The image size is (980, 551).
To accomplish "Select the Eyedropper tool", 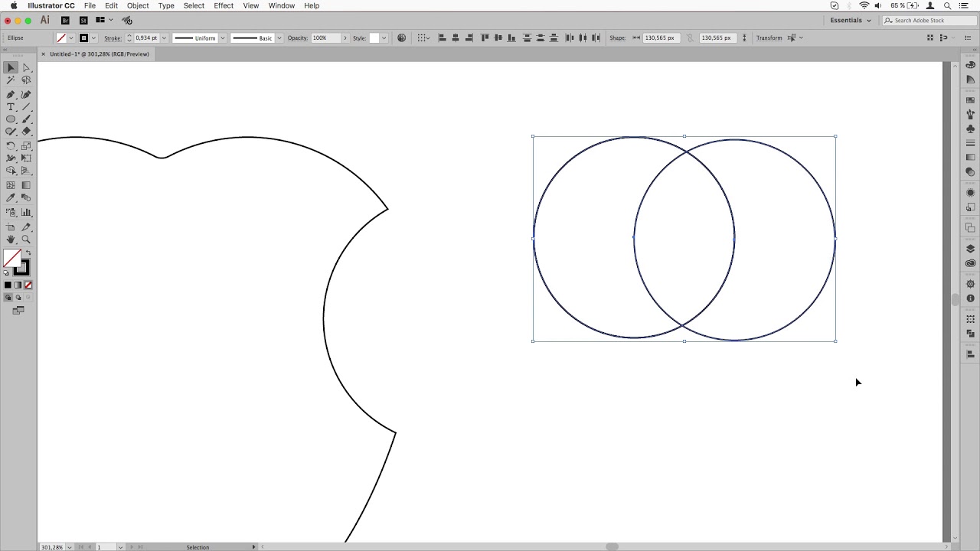I will (11, 198).
